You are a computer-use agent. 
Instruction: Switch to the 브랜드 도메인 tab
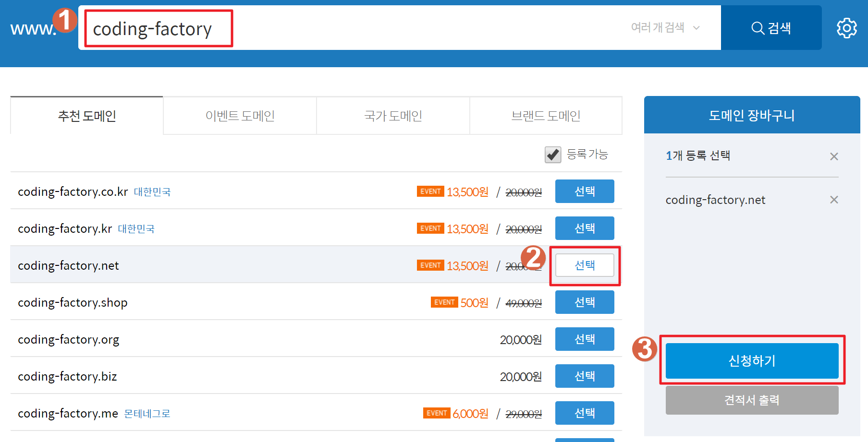pyautogui.click(x=546, y=115)
